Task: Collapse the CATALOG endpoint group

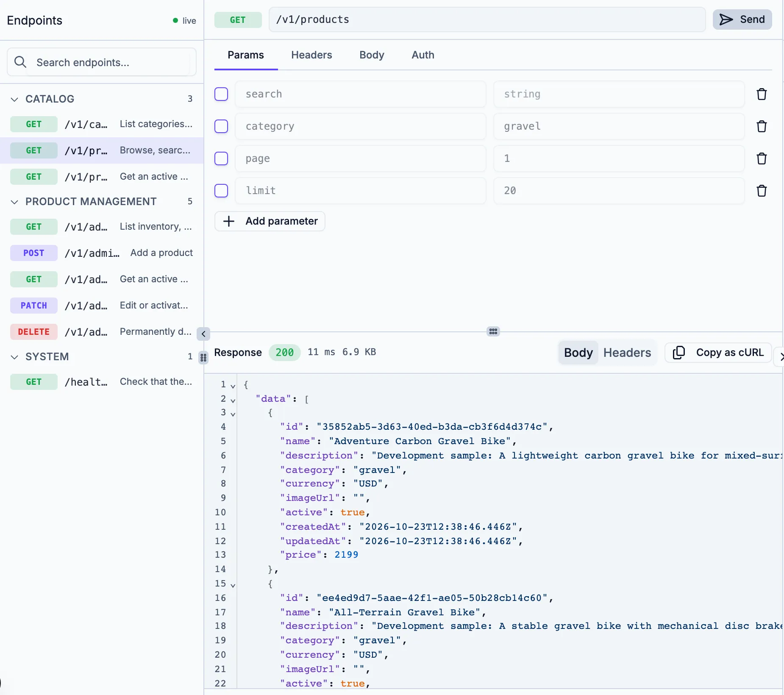Action: pyautogui.click(x=14, y=99)
